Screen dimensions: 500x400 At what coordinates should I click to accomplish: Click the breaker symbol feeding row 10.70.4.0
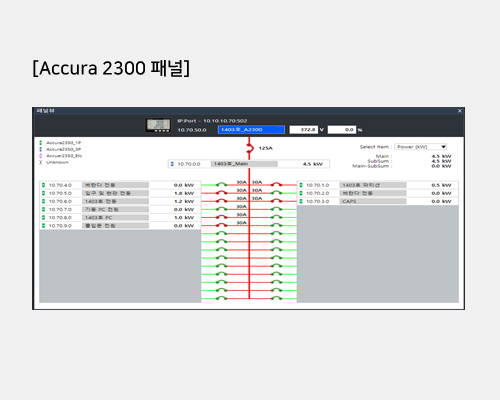[221, 184]
